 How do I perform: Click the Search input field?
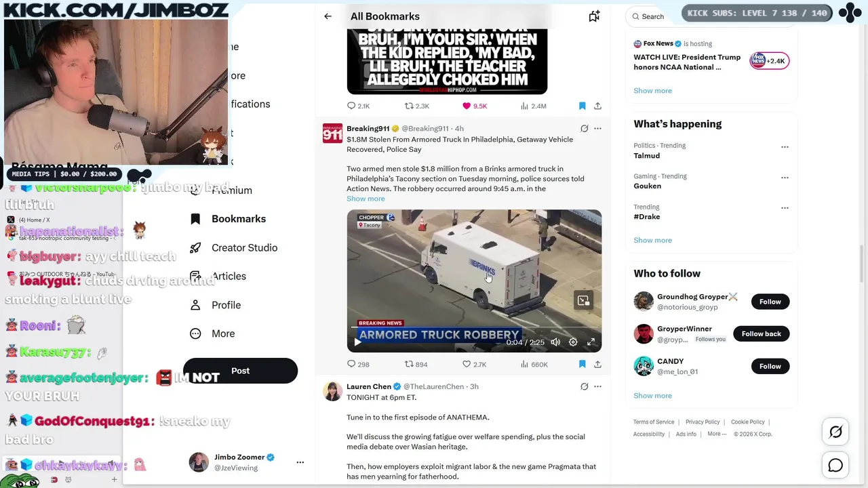(654, 16)
